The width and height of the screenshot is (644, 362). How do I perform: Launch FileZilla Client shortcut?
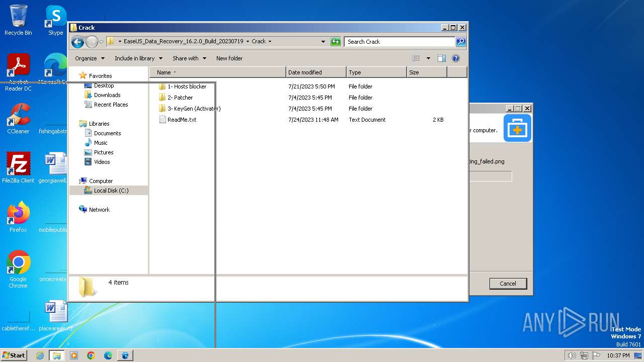[18, 168]
